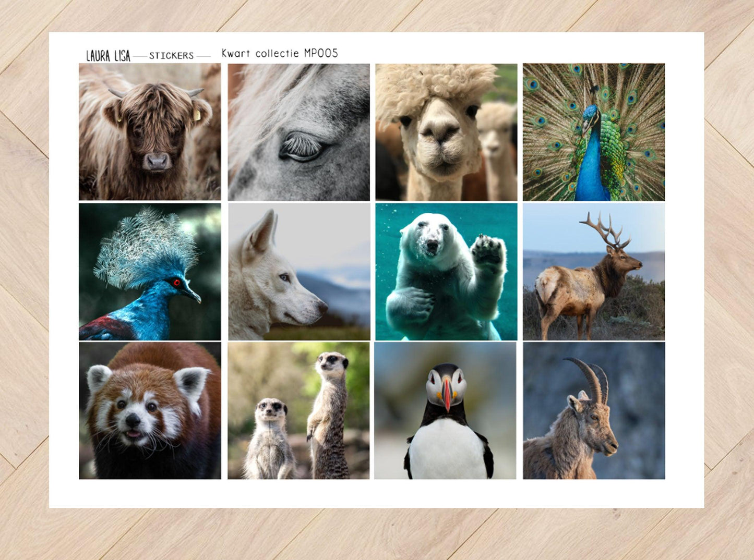Click the "Kwart collectie MP005" title

click(x=280, y=53)
